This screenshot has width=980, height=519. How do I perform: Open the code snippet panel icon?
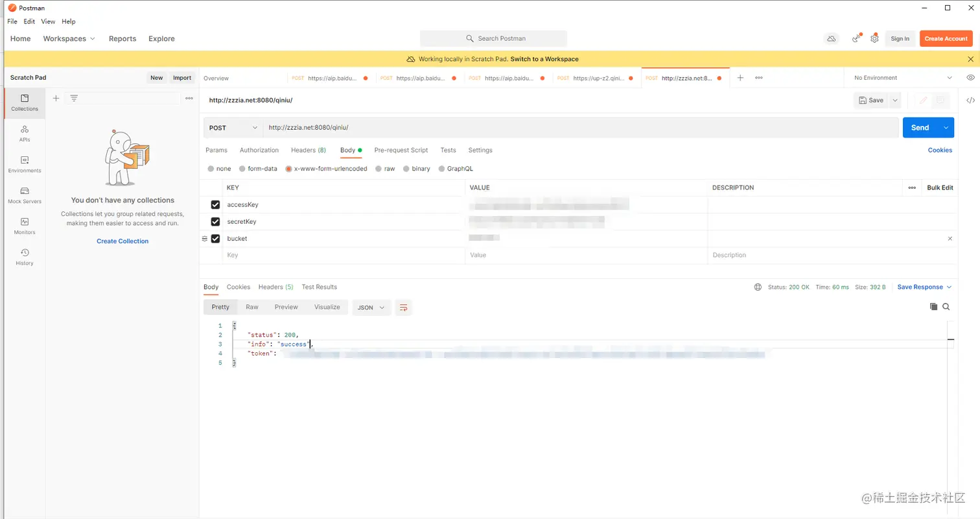970,101
